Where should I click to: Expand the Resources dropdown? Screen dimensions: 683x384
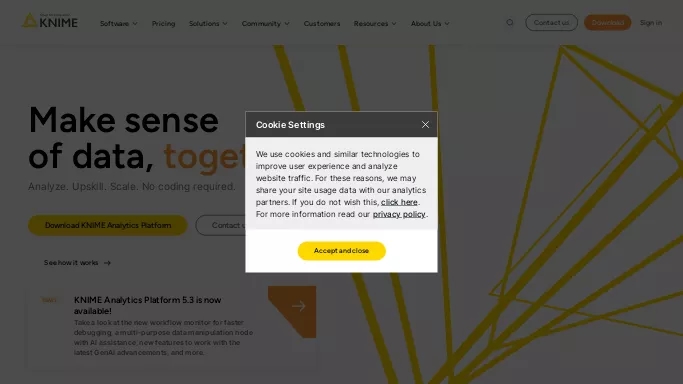(375, 24)
